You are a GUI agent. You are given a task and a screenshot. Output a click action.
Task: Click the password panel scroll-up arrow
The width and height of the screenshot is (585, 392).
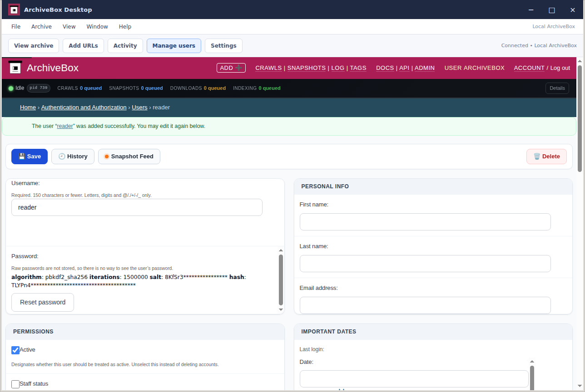[281, 250]
